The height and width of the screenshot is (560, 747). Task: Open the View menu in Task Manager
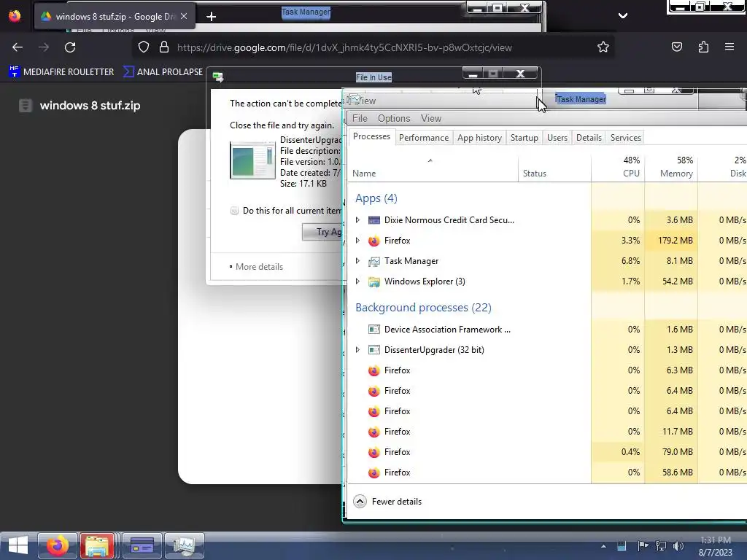click(x=431, y=118)
